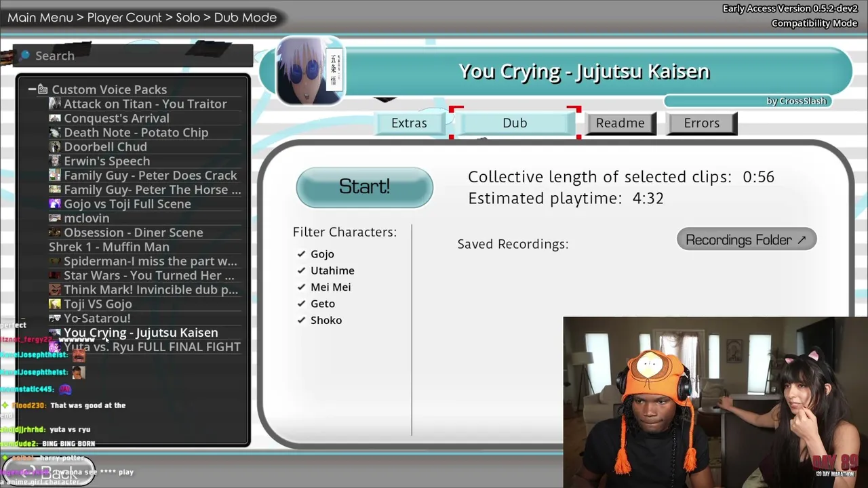Select the Toji VS Gojo pack
This screenshot has height=488, width=868.
(x=145, y=304)
